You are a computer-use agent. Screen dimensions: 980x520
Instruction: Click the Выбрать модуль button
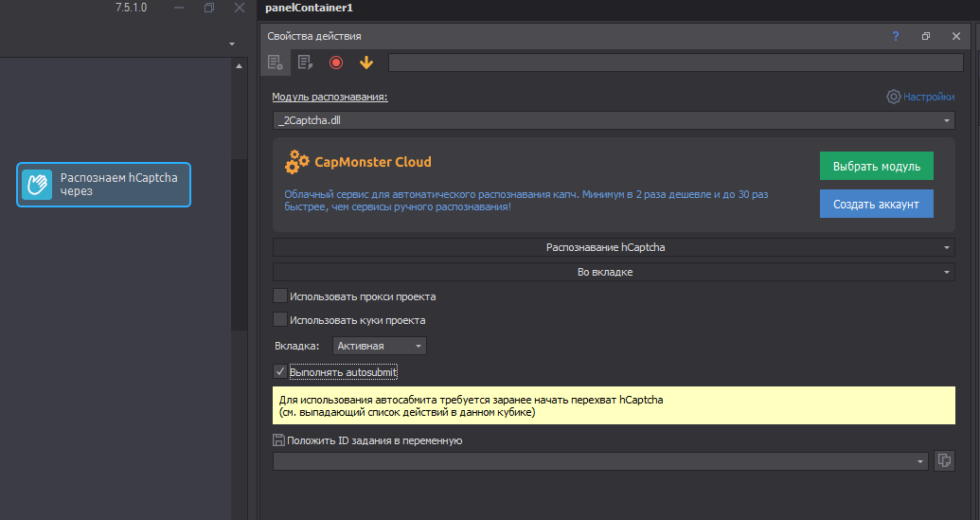click(876, 167)
